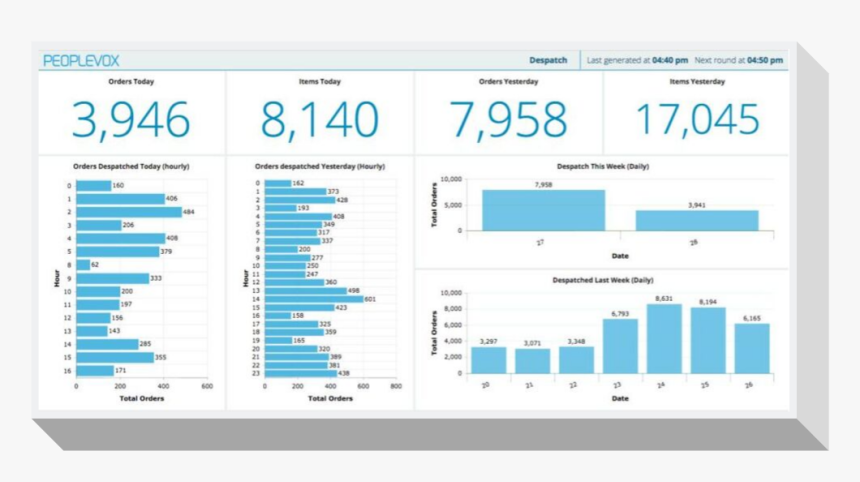This screenshot has height=482, width=860.
Task: Select Items Yesterday value 17,045
Action: click(x=697, y=119)
